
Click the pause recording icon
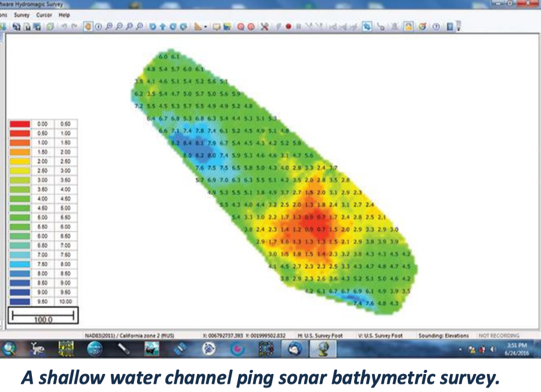coord(297,27)
